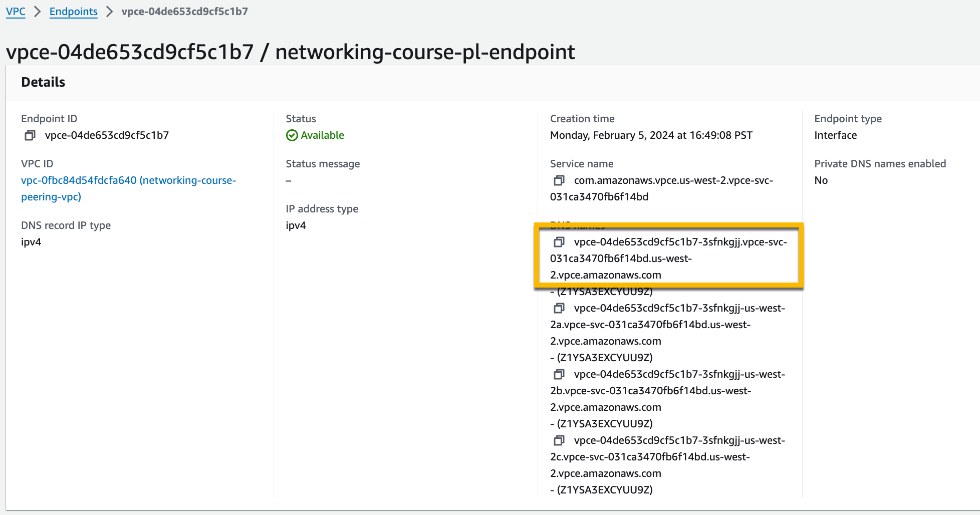Click the green Available status icon

291,135
